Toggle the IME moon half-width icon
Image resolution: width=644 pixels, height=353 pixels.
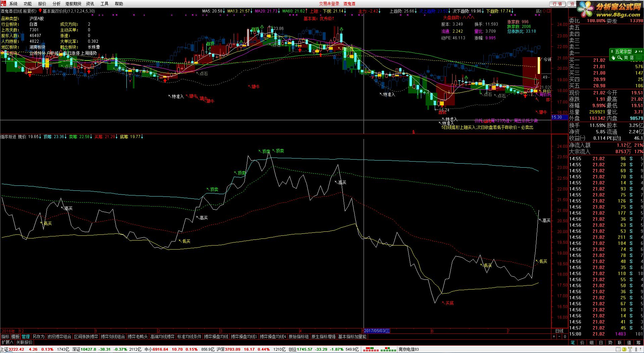click(636, 51)
